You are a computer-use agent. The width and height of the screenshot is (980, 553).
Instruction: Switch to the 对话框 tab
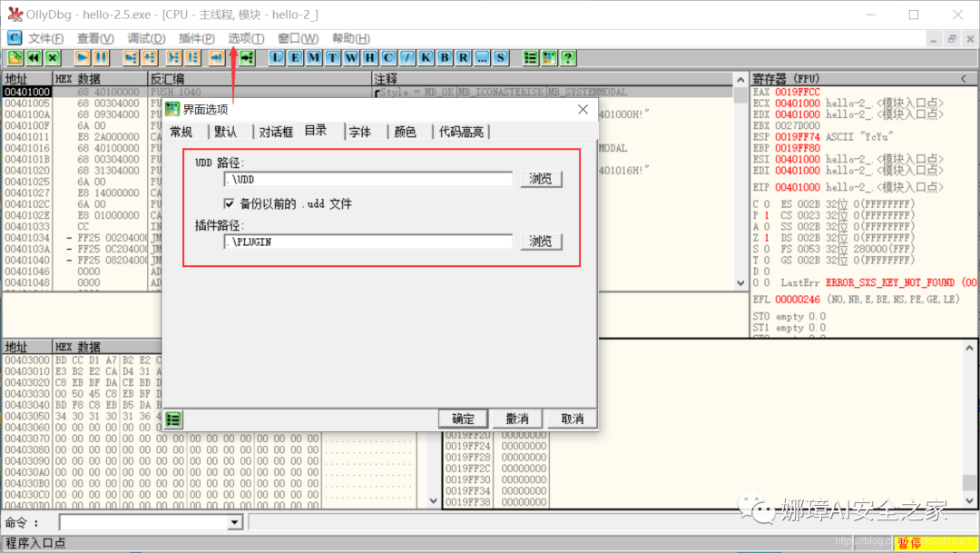276,132
